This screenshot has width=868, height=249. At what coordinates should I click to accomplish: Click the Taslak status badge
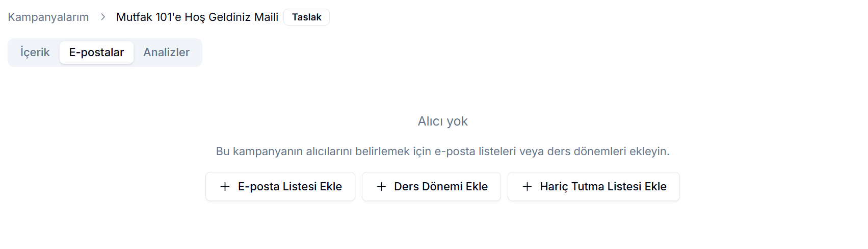pyautogui.click(x=306, y=17)
